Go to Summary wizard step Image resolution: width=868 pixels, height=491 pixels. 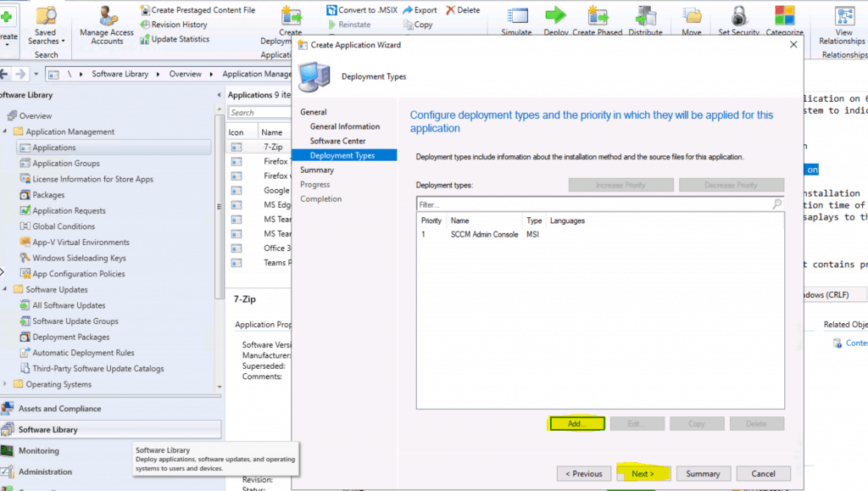tap(317, 170)
